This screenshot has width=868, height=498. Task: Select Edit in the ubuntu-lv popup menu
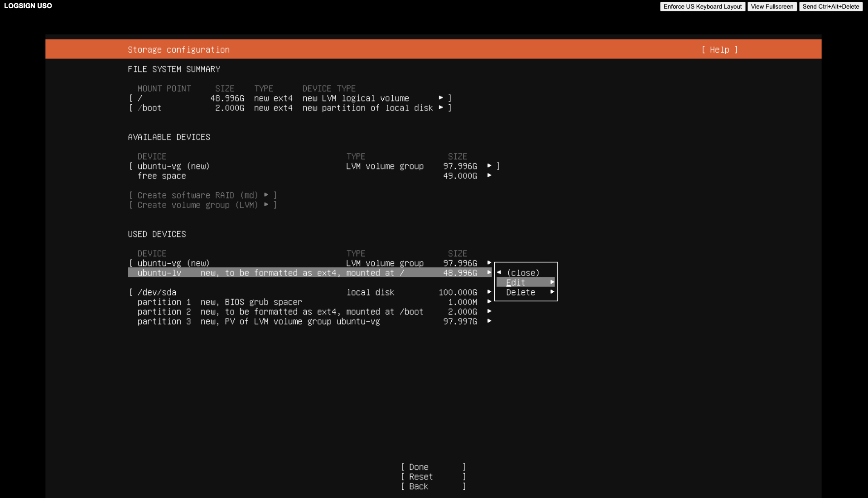click(x=526, y=282)
